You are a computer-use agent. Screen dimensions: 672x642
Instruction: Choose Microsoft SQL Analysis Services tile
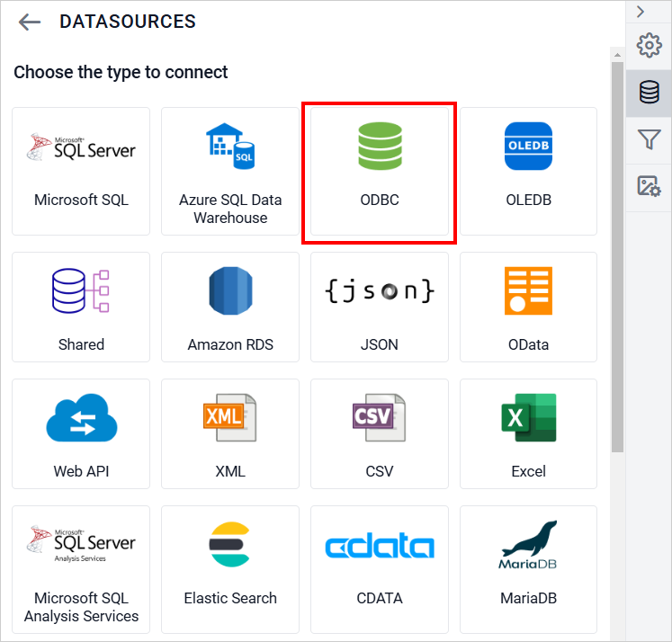pyautogui.click(x=81, y=569)
